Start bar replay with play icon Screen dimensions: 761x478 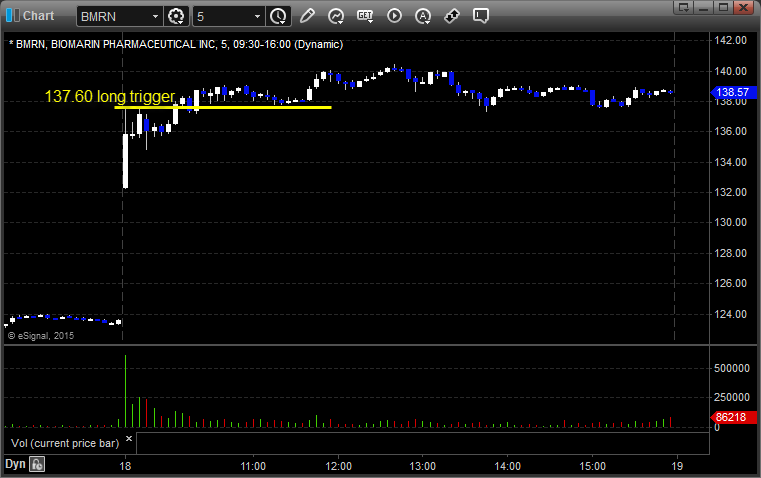394,16
